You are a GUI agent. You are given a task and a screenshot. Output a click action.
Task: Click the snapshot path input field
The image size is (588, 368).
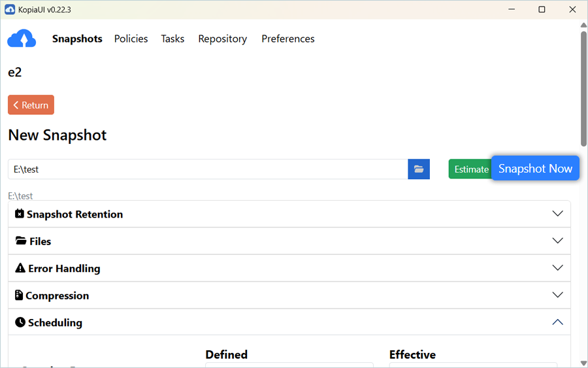point(208,169)
